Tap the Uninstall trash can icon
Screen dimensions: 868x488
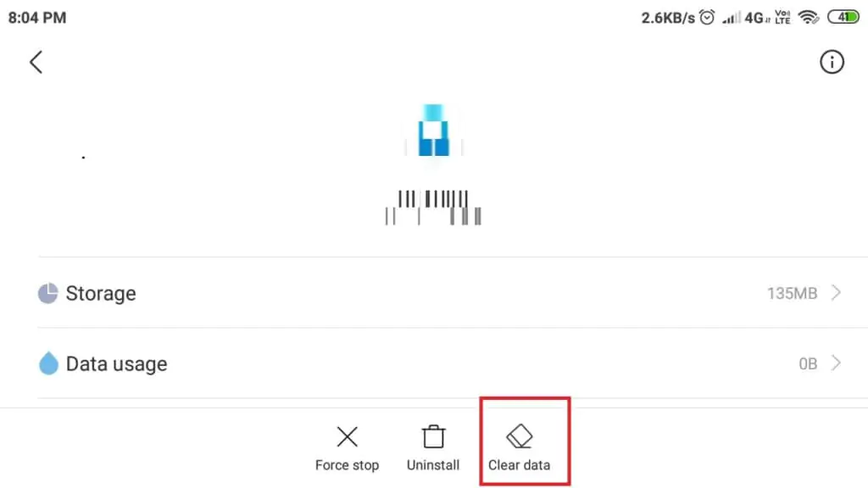[x=433, y=436]
